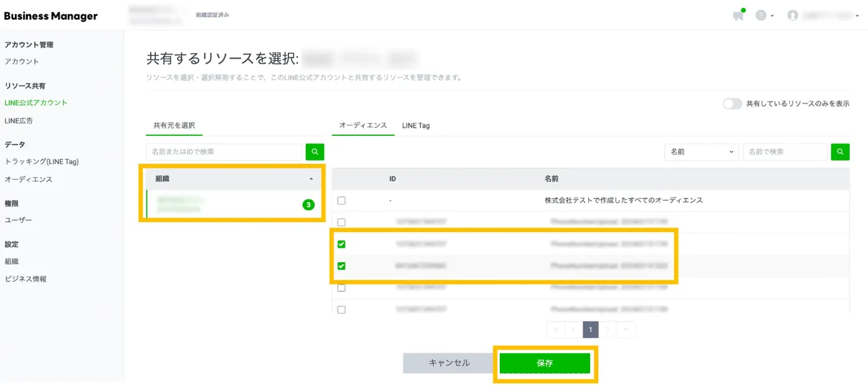868x388 pixels.
Task: Uncheck the first checked audience row
Action: point(341,244)
